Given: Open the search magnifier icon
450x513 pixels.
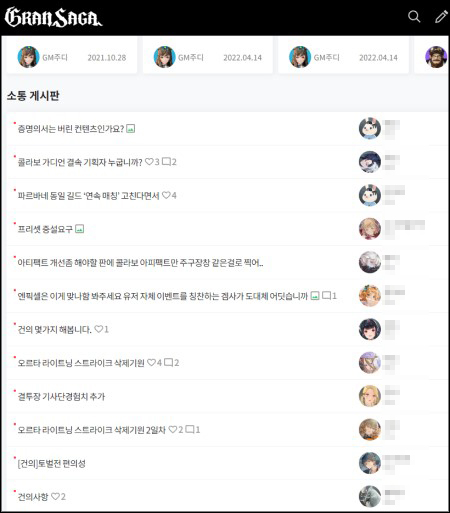Looking at the screenshot, I should [414, 16].
